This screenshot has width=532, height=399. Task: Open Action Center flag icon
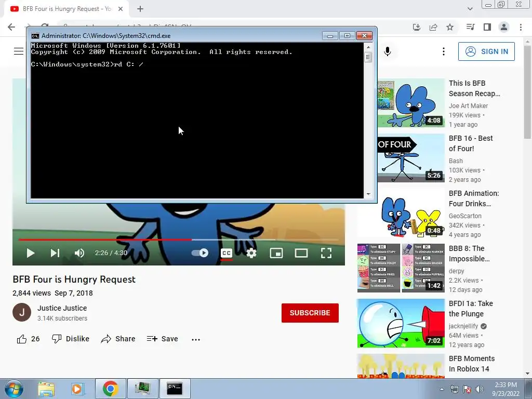point(467,390)
